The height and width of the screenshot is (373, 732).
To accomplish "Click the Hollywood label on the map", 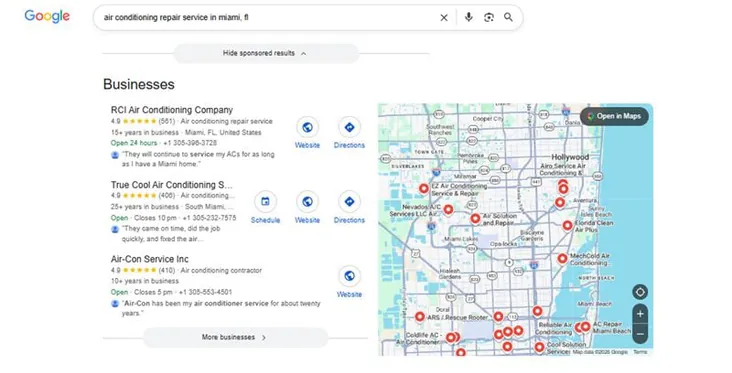I will 570,157.
